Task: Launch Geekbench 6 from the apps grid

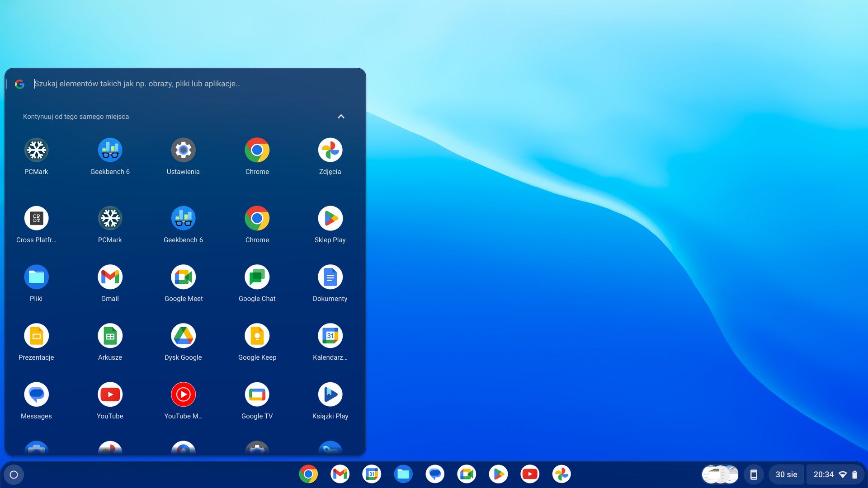Action: click(183, 225)
